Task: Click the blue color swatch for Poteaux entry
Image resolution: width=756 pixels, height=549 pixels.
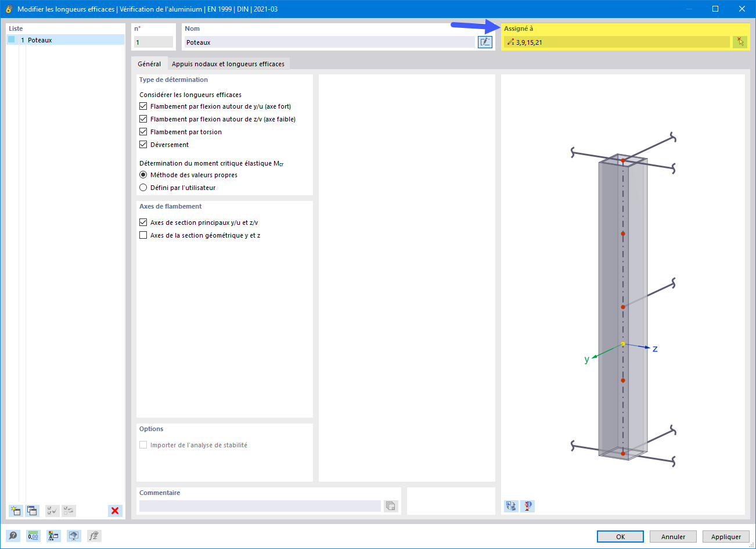Action: [x=11, y=40]
